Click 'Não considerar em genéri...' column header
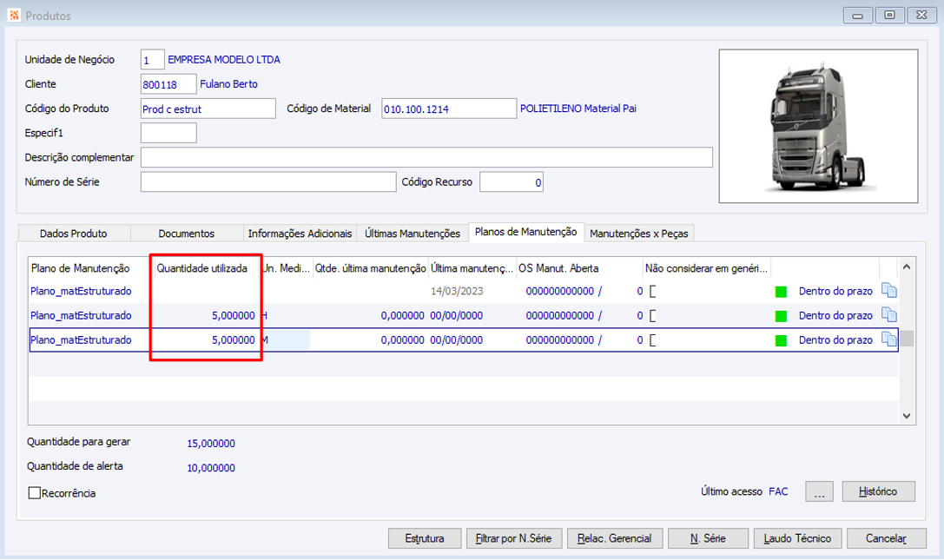The height and width of the screenshot is (560, 944). (x=707, y=268)
